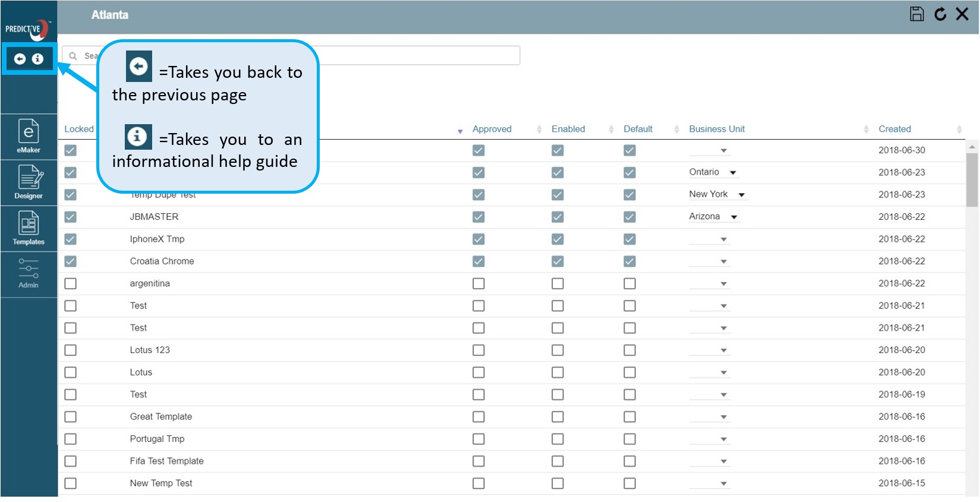The image size is (980, 502).
Task: Sort by the Business Unit column
Action: point(717,129)
